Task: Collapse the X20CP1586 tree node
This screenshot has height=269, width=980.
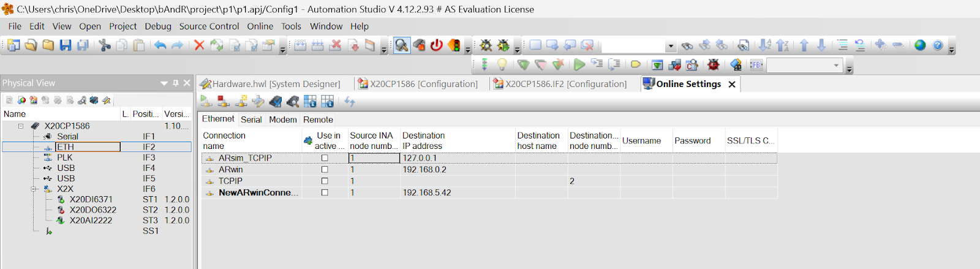Action: [x=21, y=126]
